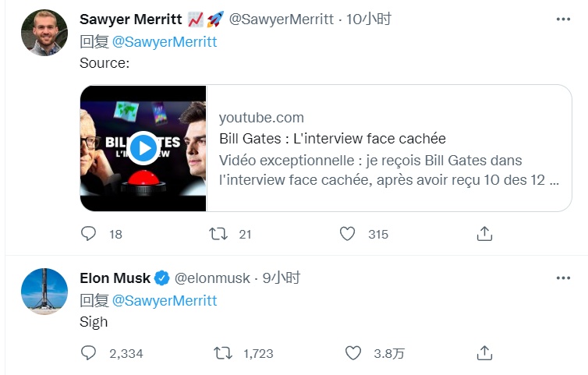Click the @SawyerMerritt mention in Sawyer's reply
Viewport: 588px width, 375px height.
[x=165, y=42]
